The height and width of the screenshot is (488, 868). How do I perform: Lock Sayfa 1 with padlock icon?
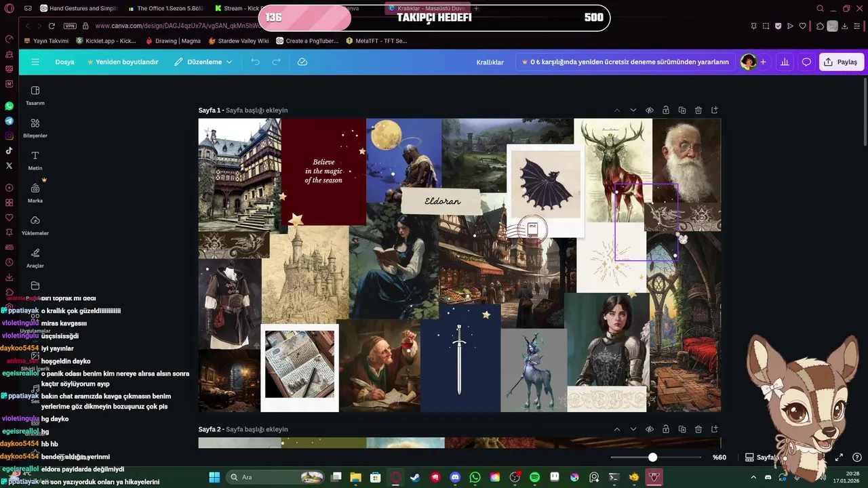coord(666,110)
